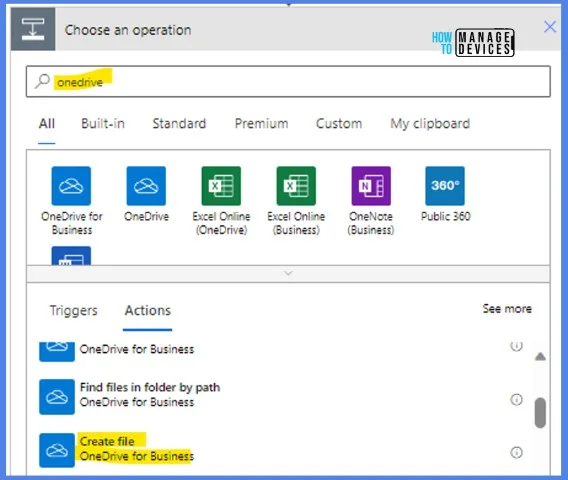Select the OneDrive connector icon
This screenshot has height=480, width=568.
point(146,186)
